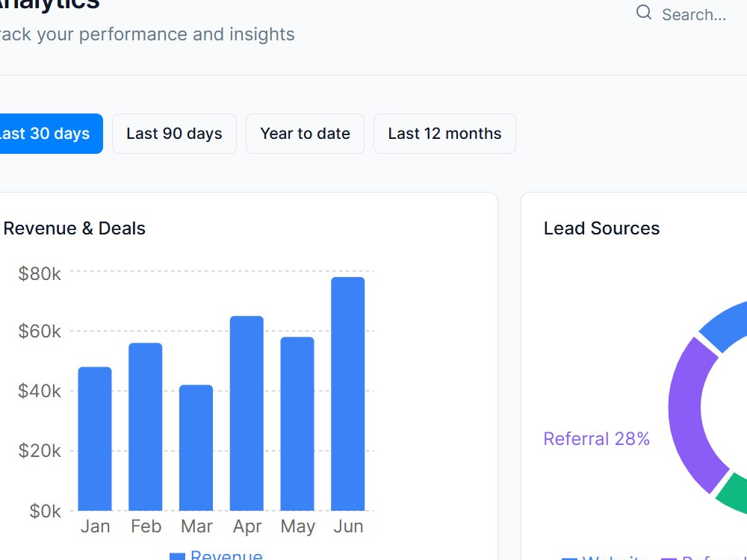
Task: Click the Revenue & Deals chart title
Action: [74, 228]
